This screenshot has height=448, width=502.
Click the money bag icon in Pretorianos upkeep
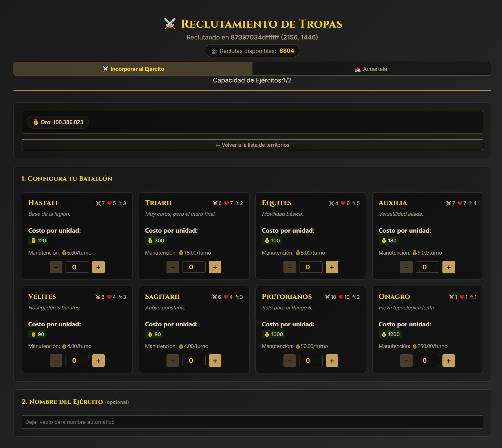[x=298, y=346]
